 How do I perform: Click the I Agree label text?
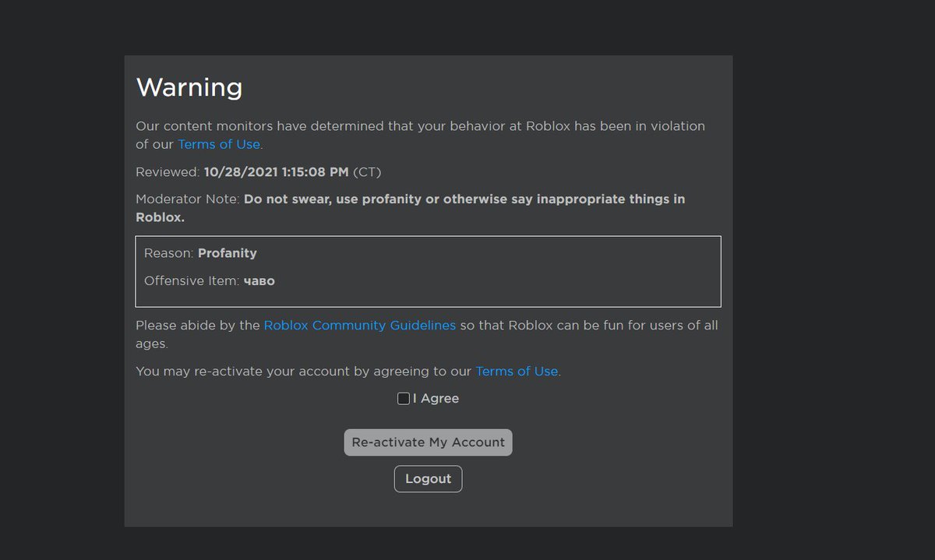[x=436, y=399]
